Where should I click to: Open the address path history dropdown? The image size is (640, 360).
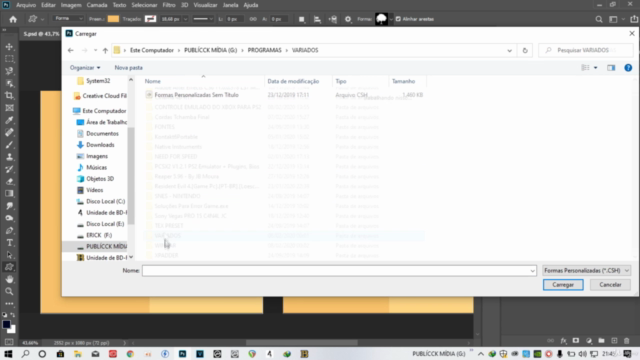[509, 50]
